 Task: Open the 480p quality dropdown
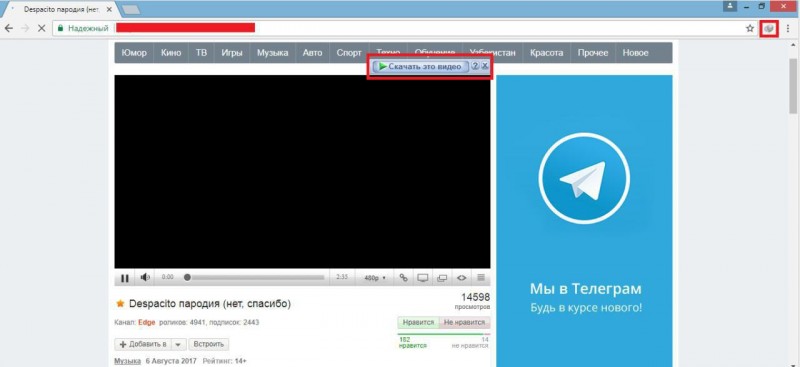pyautogui.click(x=375, y=278)
